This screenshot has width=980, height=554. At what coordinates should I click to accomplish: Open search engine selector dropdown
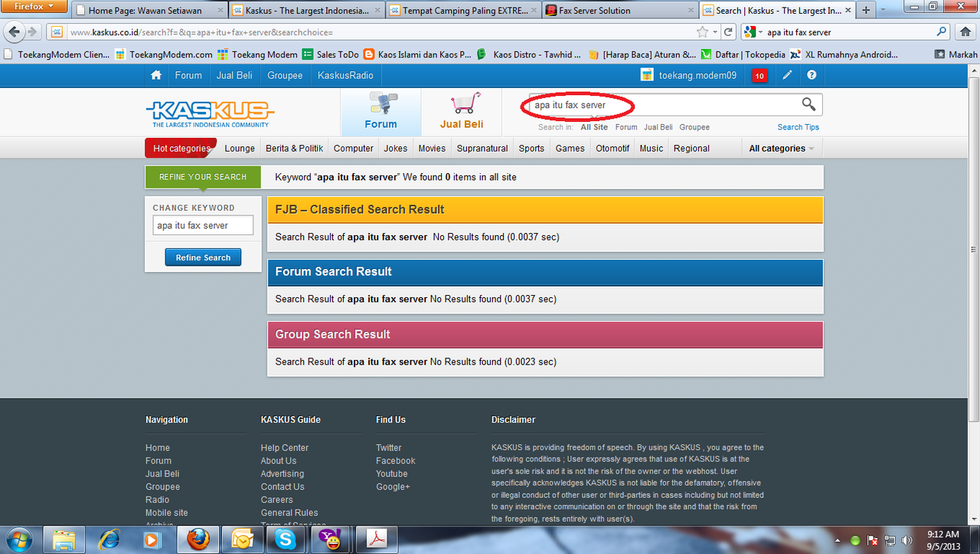pos(753,32)
